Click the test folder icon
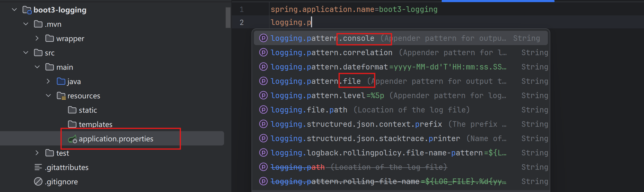The width and height of the screenshot is (644, 192). [x=50, y=153]
